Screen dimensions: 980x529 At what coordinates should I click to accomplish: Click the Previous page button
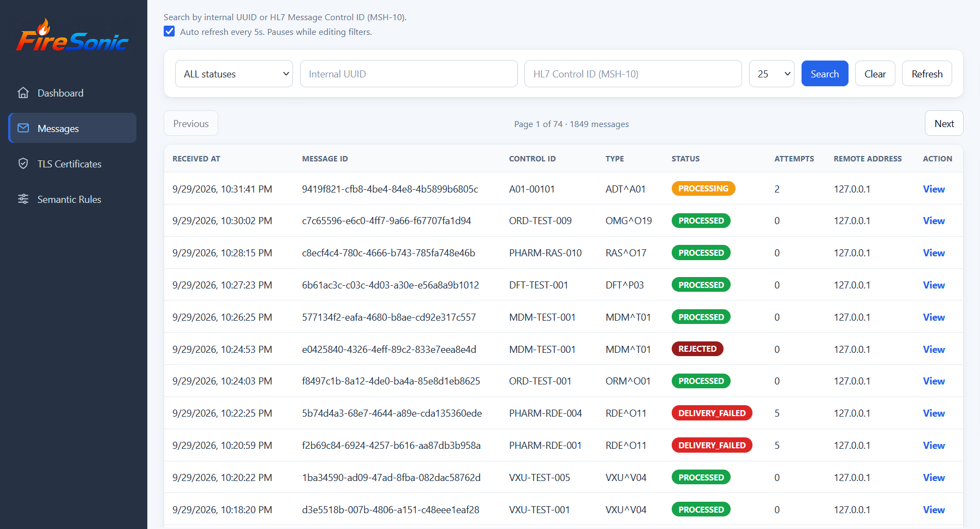[x=191, y=123]
